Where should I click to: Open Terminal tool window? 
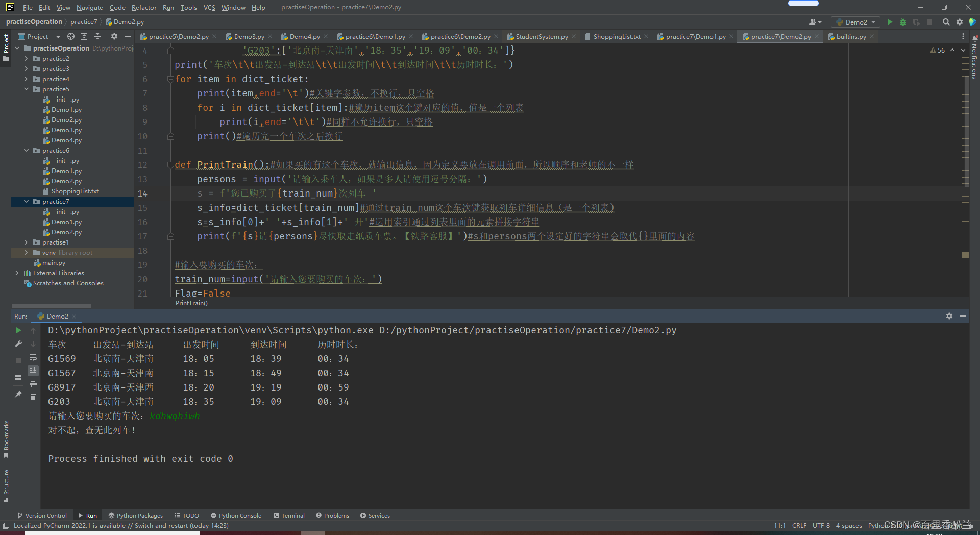click(289, 516)
